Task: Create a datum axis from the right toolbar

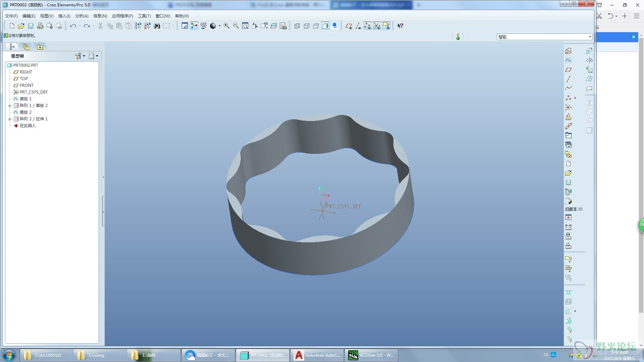Action: [x=568, y=79]
